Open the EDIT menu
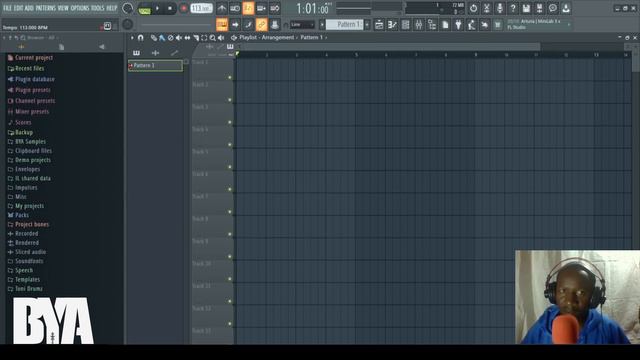Viewport: 640px width, 360px height. (x=18, y=8)
